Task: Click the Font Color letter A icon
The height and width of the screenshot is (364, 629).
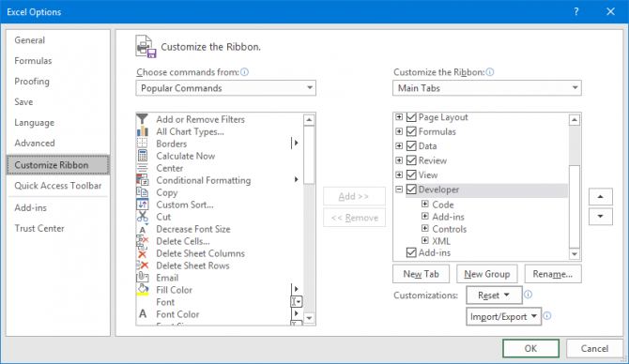Action: [143, 314]
